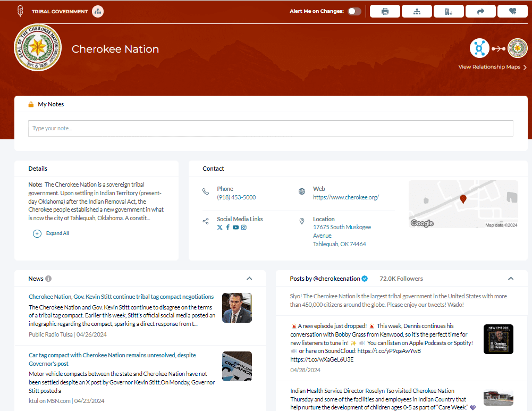532x411 pixels.
Task: Open the tribal tag compact negotiations article
Action: pyautogui.click(x=121, y=297)
